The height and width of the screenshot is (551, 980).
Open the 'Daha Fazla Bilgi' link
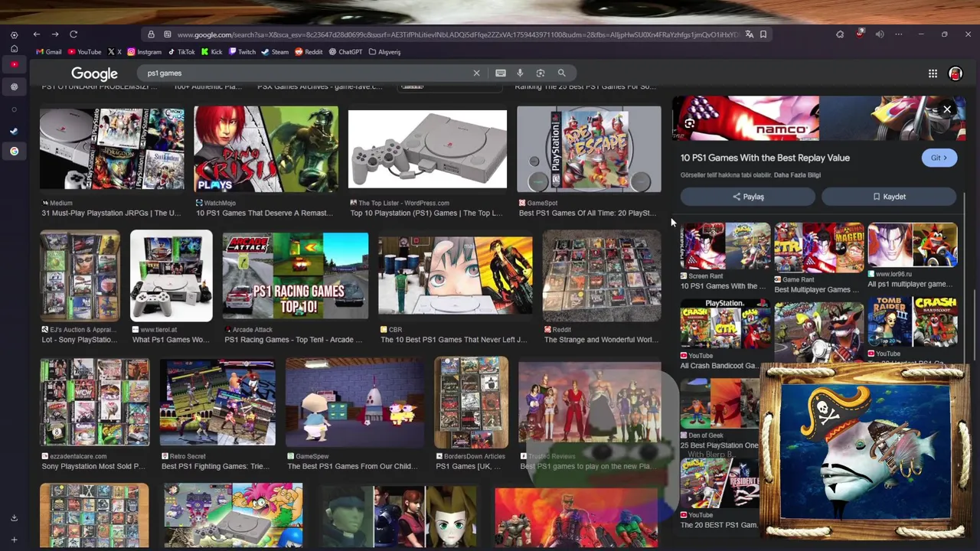[x=797, y=175]
